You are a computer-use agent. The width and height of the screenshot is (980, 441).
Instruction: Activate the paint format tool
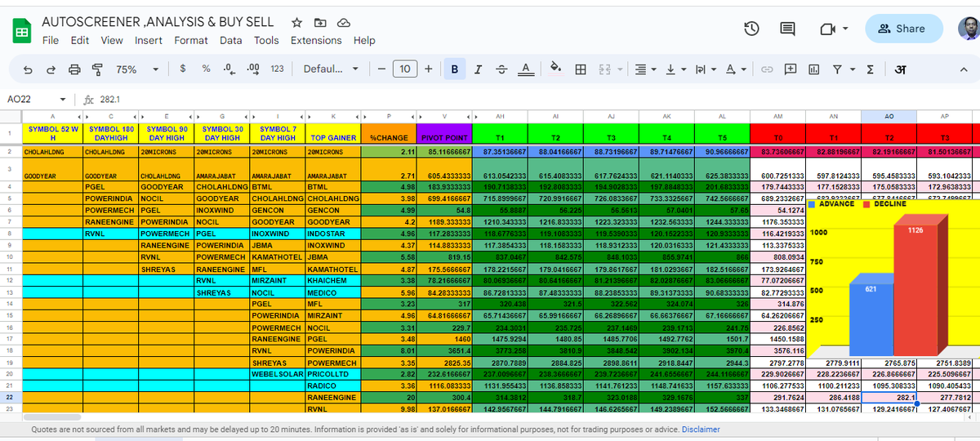click(x=98, y=69)
